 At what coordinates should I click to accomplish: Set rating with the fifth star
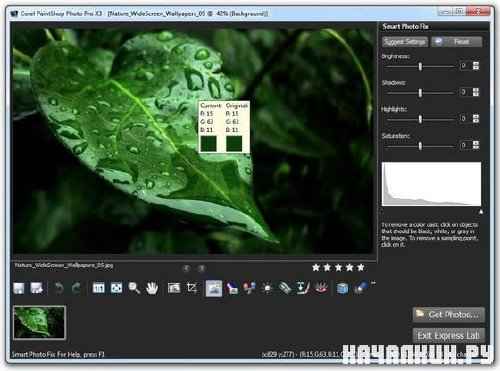pyautogui.click(x=361, y=267)
